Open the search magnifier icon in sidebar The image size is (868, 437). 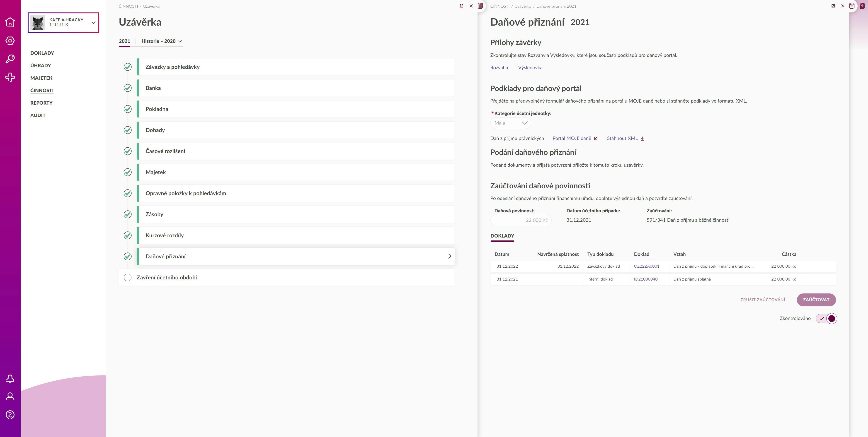pos(10,59)
